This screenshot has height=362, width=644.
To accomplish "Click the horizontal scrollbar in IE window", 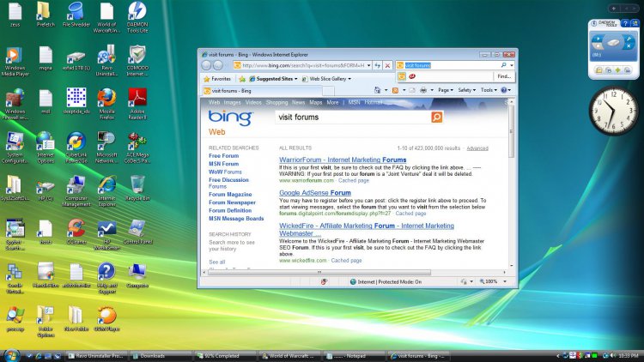I will click(x=319, y=272).
